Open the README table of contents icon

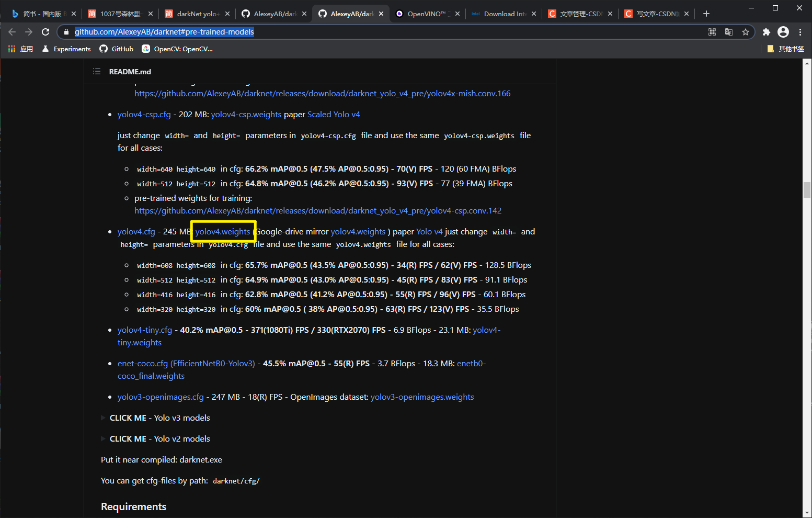97,71
